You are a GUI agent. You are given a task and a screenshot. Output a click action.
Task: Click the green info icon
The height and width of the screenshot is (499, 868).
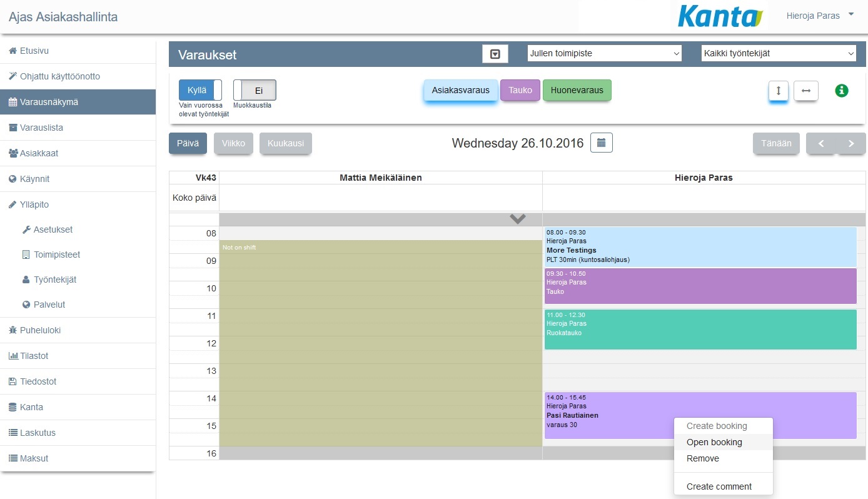point(842,91)
